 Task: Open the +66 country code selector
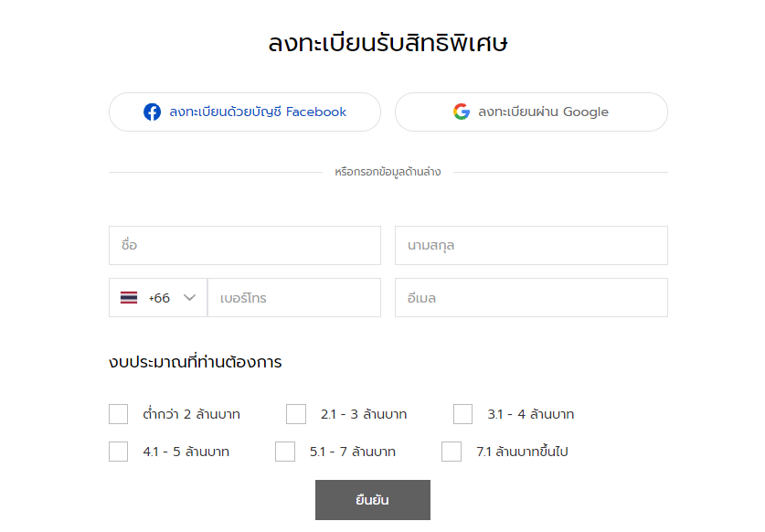[158, 298]
